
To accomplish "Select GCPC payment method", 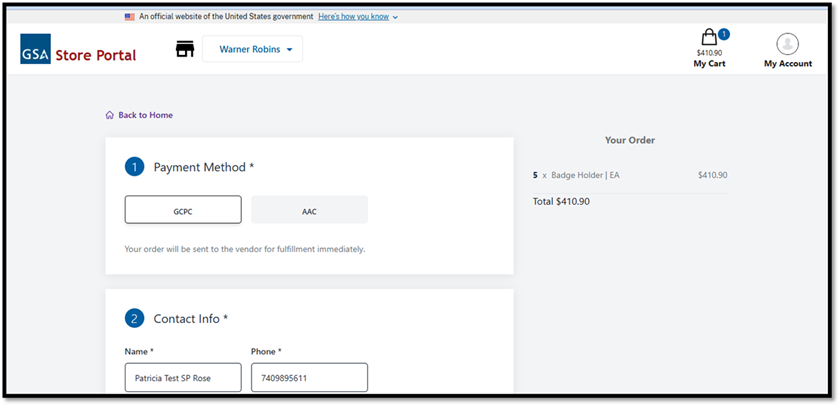I will (x=183, y=210).
